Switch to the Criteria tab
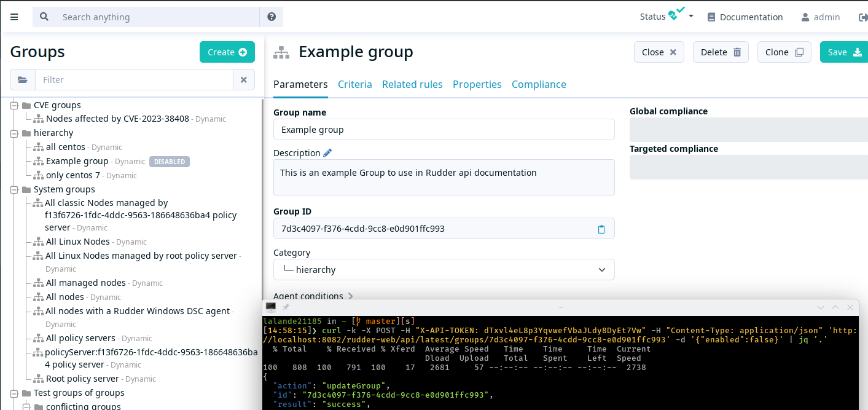868x410 pixels. 355,84
